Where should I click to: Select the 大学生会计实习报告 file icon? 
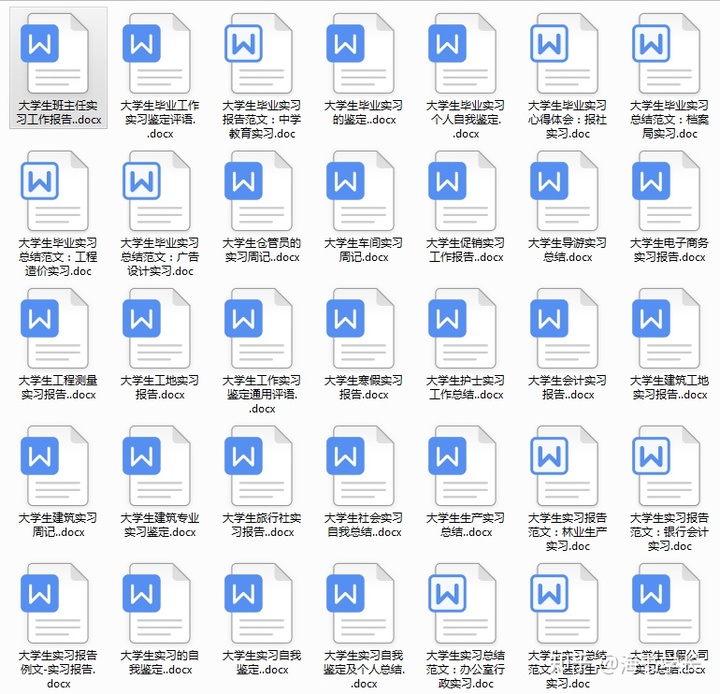point(567,329)
